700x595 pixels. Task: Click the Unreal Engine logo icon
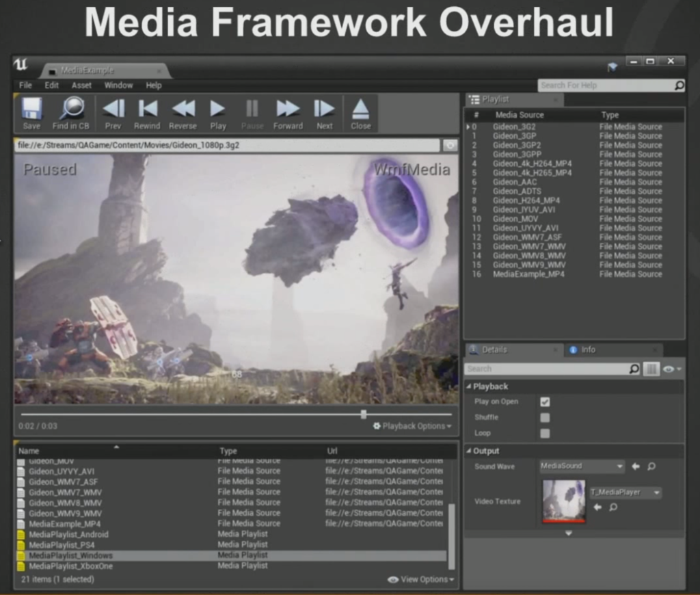click(21, 65)
